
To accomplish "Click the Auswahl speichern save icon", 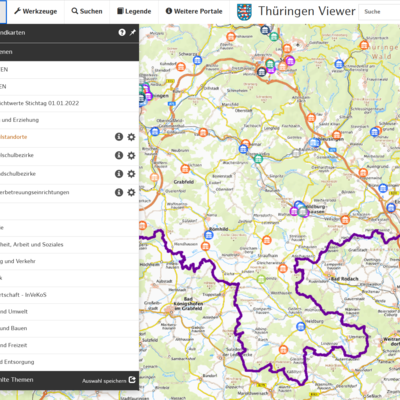I will pyautogui.click(x=132, y=380).
